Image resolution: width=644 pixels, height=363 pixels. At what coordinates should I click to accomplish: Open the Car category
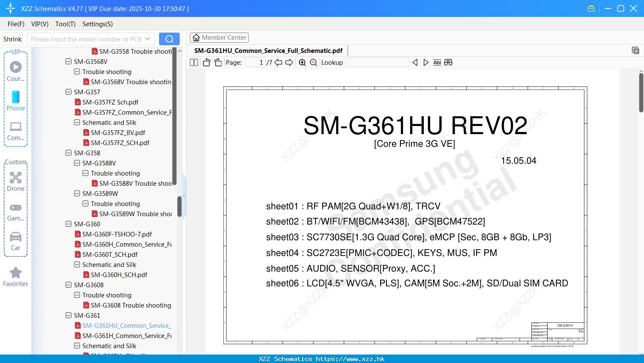click(x=16, y=241)
